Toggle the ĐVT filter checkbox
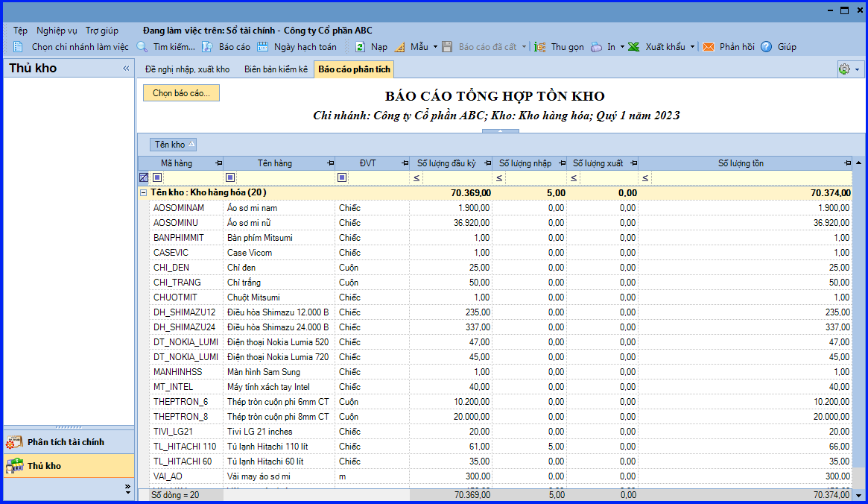The width and height of the screenshot is (868, 504). click(342, 177)
